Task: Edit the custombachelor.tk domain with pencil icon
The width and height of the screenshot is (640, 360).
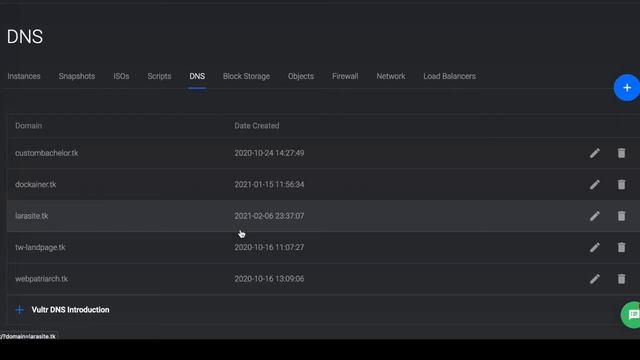Action: 595,153
